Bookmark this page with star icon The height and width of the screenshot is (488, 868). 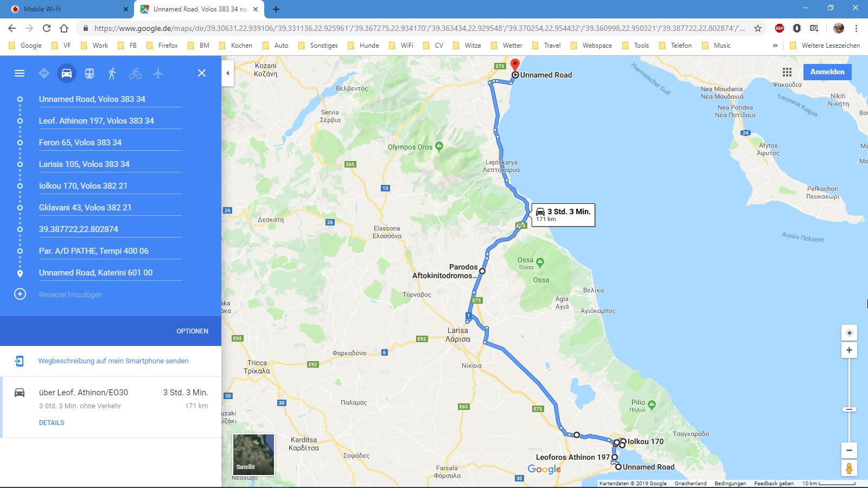tap(758, 28)
